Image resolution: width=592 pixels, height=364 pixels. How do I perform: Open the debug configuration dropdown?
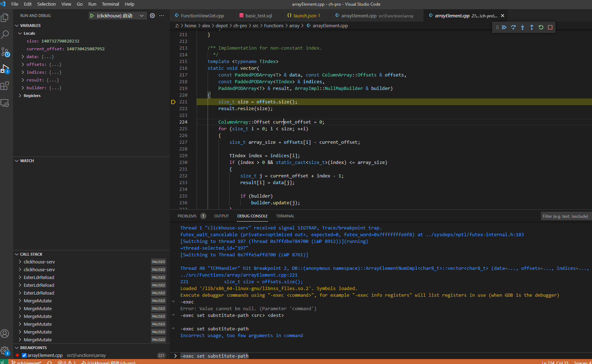pos(142,16)
